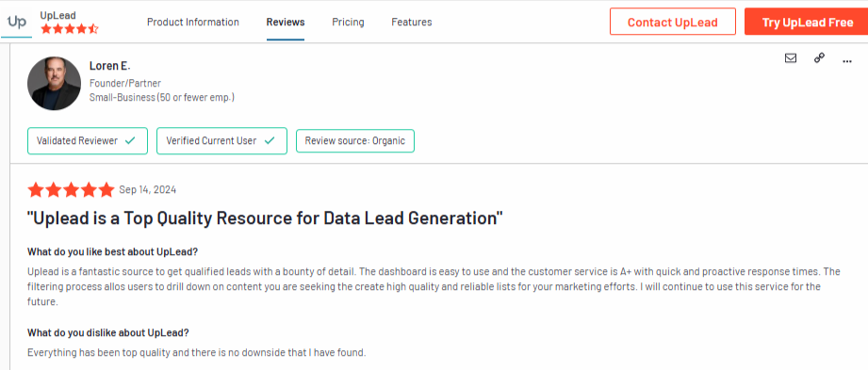Click the Review source: Organic badge

(x=355, y=140)
